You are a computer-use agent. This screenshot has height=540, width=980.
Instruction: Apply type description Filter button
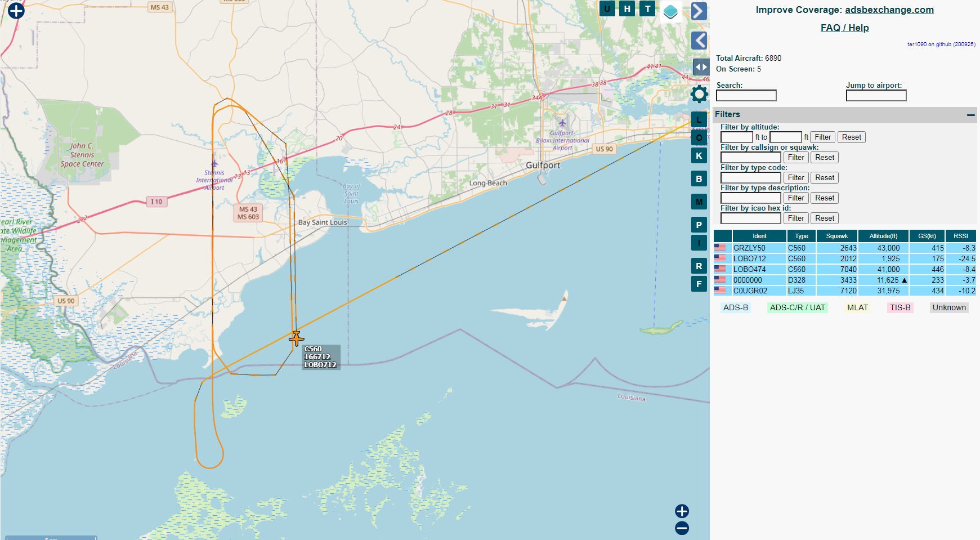796,198
